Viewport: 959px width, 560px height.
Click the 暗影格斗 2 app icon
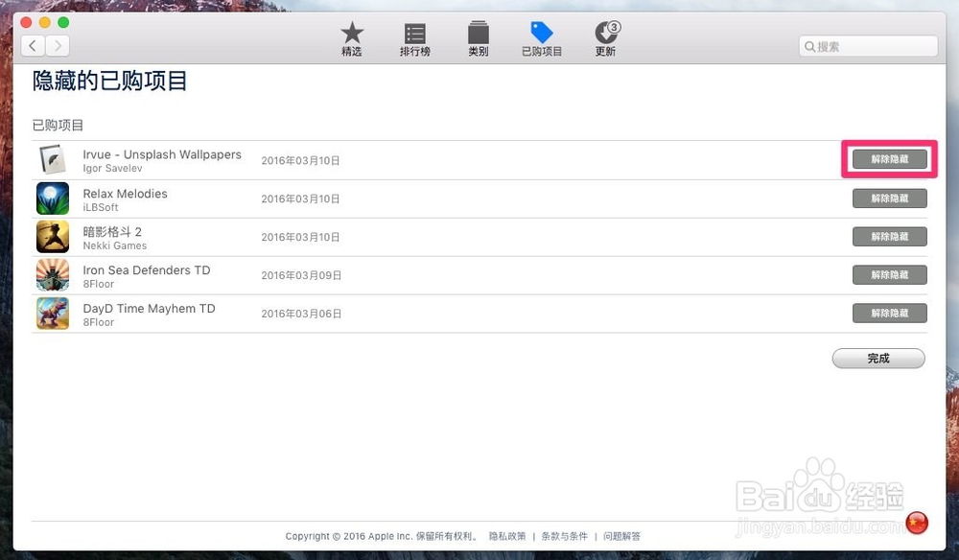point(53,237)
